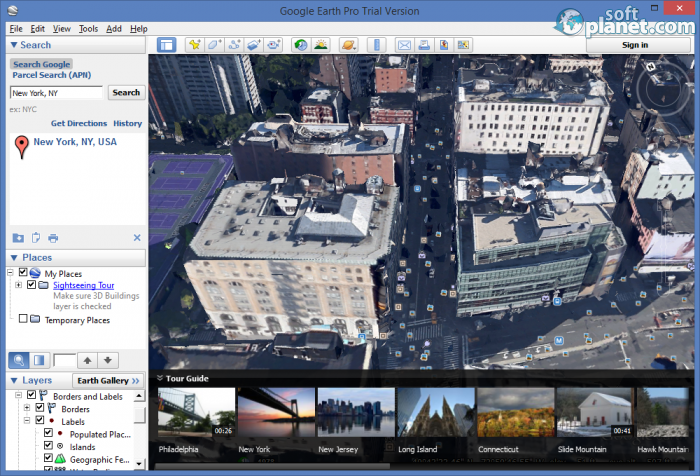Move the selected place down

tap(108, 360)
